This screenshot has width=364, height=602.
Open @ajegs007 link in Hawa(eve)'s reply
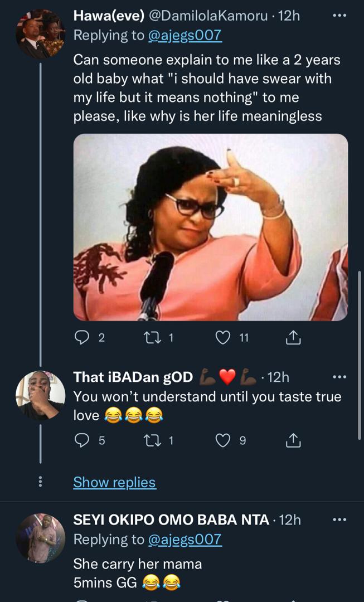point(185,35)
